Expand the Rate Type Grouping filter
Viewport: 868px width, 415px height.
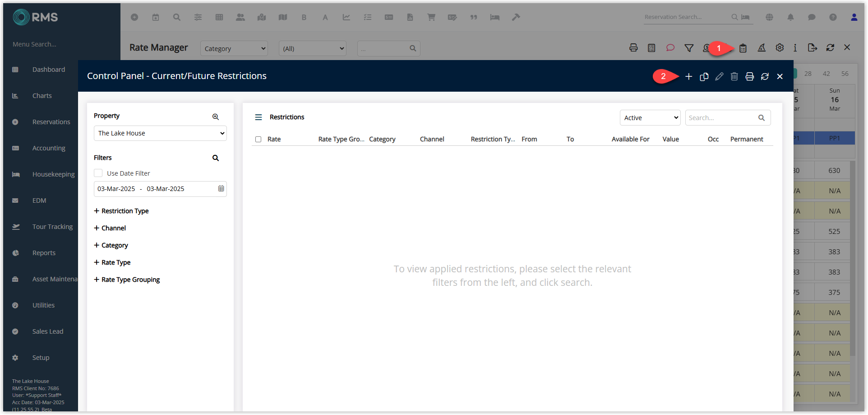[x=127, y=280]
